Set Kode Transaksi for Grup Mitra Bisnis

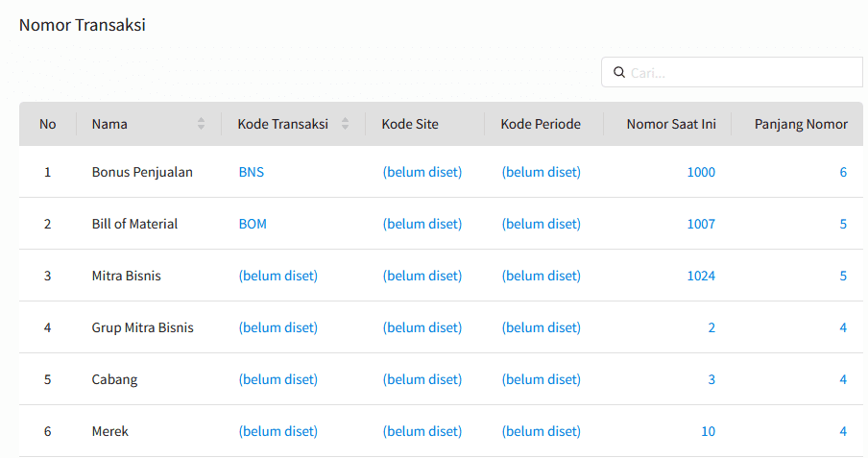pos(277,327)
